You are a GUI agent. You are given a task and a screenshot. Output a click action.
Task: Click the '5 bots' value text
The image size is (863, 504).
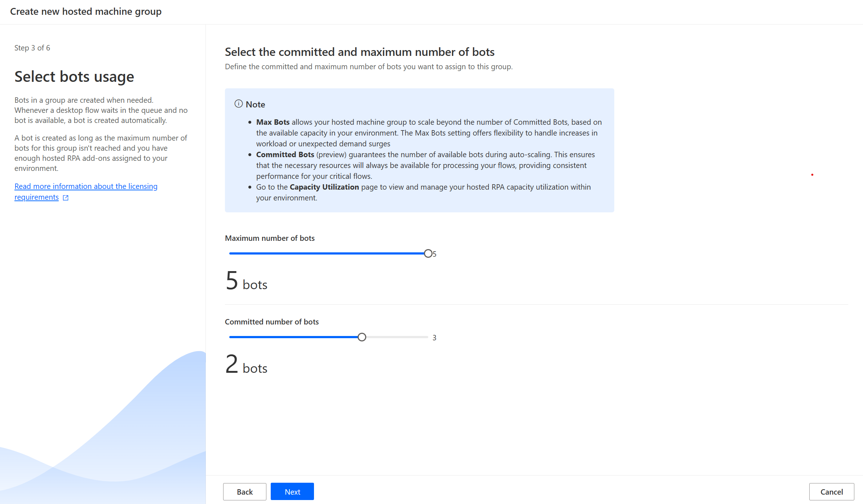[x=246, y=280]
